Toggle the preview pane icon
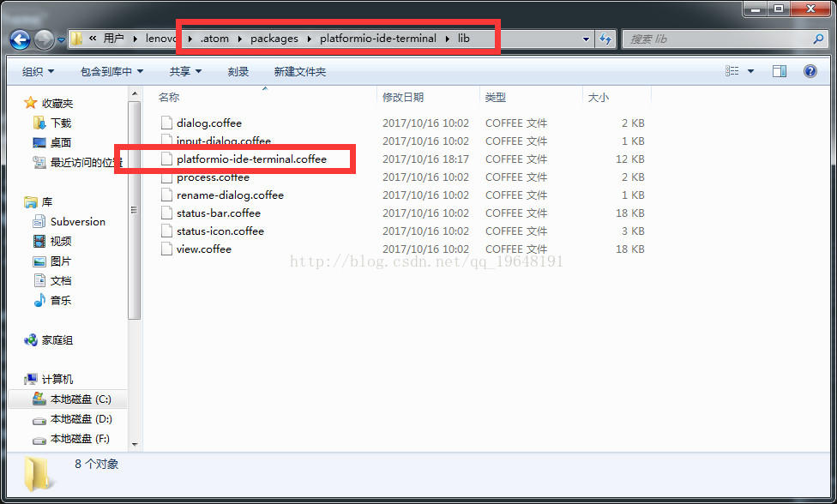The height and width of the screenshot is (504, 837). [x=780, y=71]
